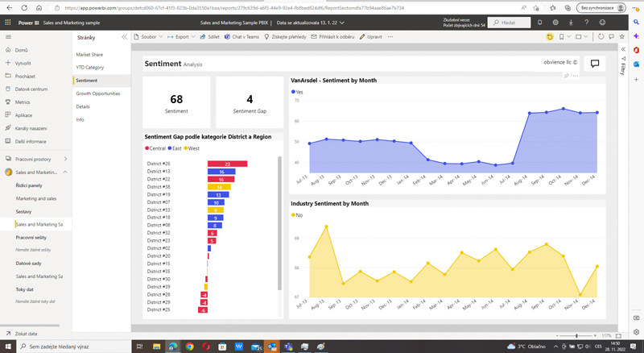Reset report with the yellow undo icon

point(551,37)
